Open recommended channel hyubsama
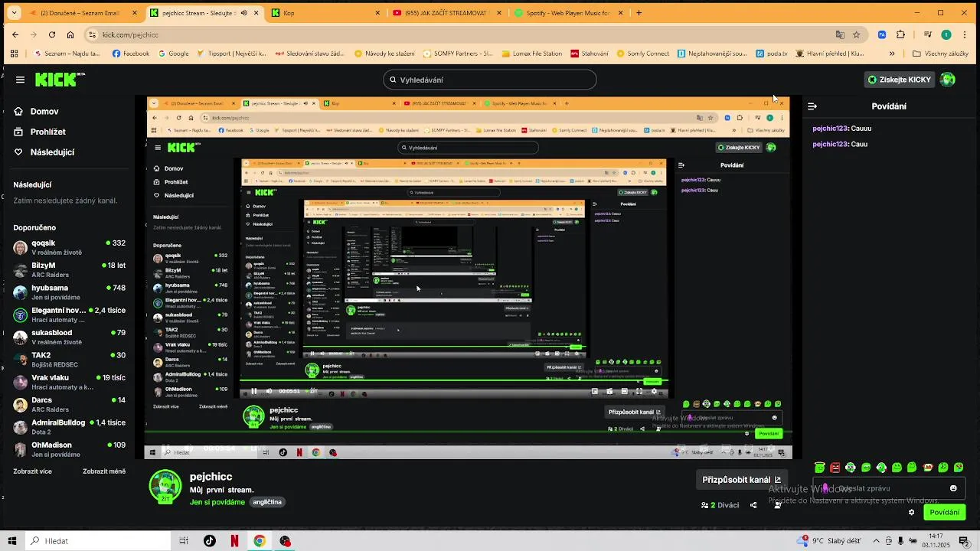The image size is (980, 551). pos(69,292)
